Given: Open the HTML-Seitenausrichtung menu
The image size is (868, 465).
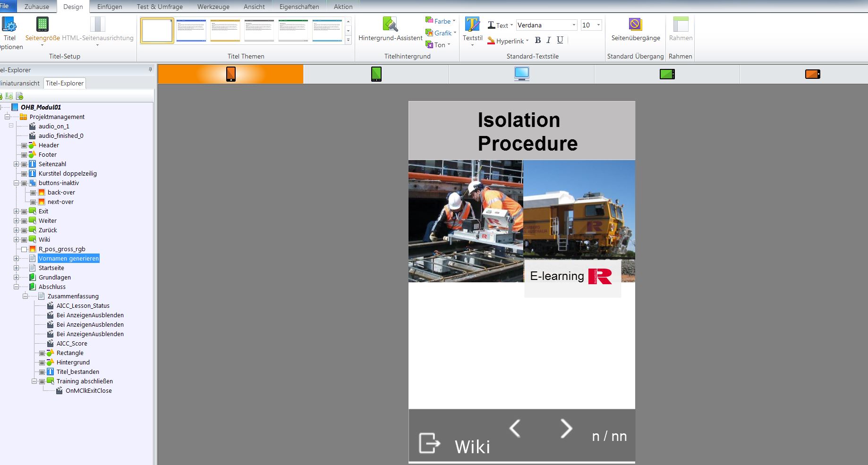Looking at the screenshot, I should 98,31.
